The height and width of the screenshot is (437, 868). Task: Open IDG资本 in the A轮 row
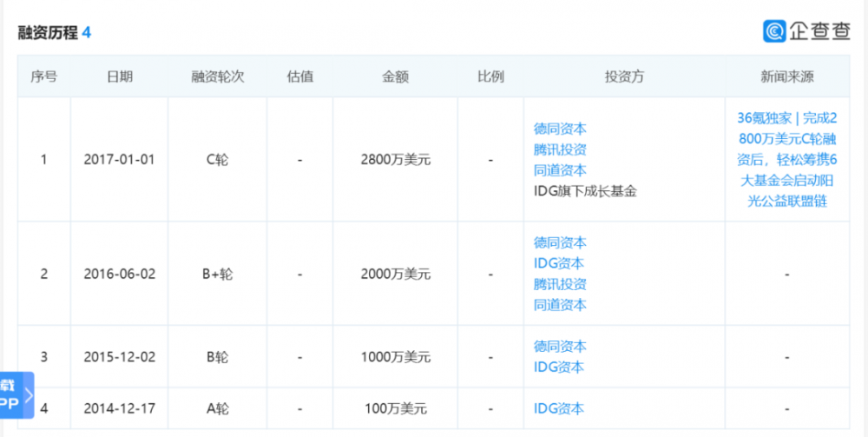pyautogui.click(x=560, y=408)
